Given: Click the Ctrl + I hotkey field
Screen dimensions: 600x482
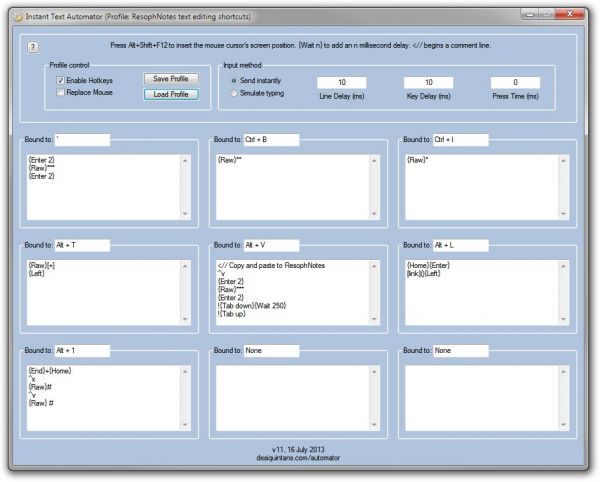Looking at the screenshot, I should tap(461, 140).
